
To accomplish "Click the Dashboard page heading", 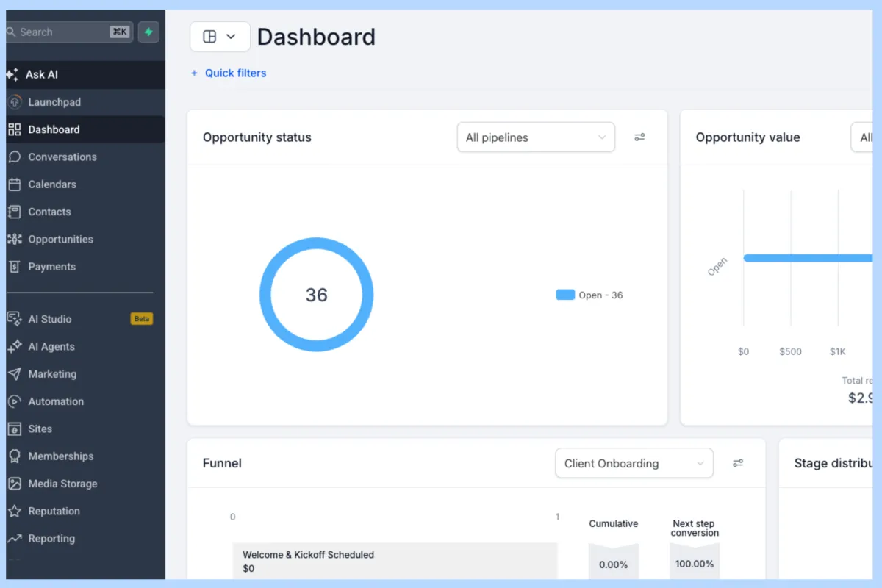I will pyautogui.click(x=316, y=37).
